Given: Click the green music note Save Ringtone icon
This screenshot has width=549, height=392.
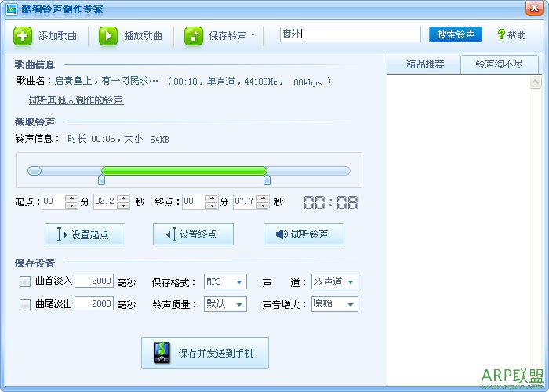Looking at the screenshot, I should 194,36.
